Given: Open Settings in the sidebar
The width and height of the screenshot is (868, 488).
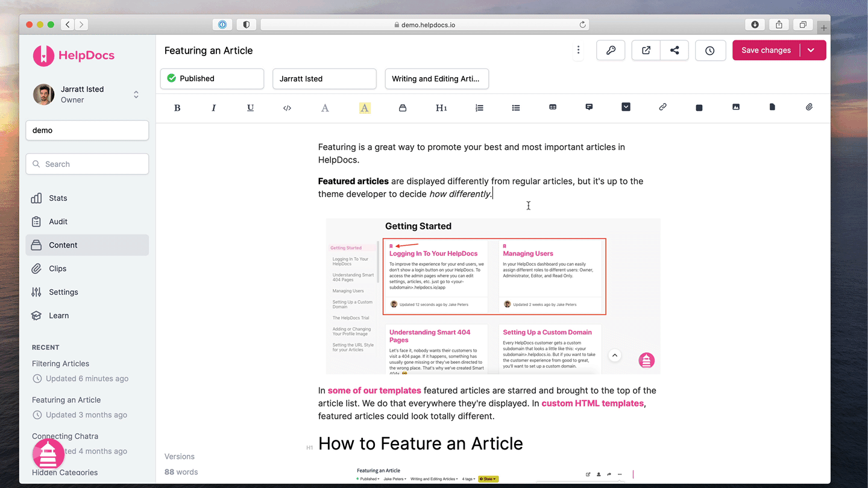Looking at the screenshot, I should [87, 292].
